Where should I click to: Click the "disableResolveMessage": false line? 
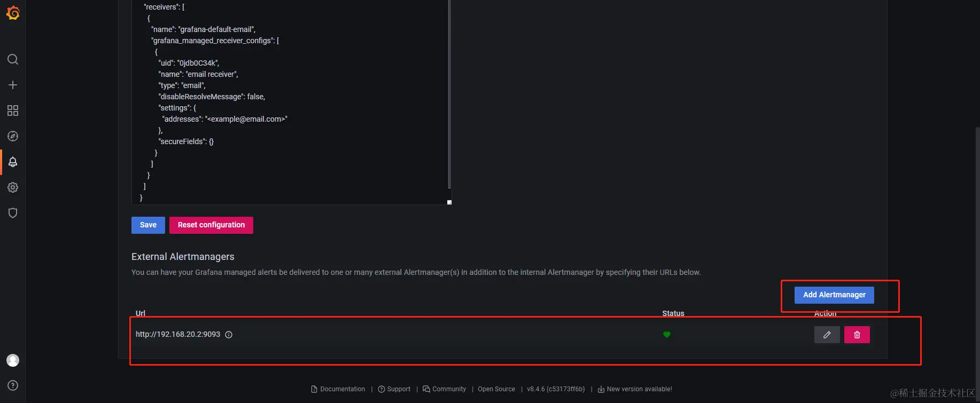pos(212,97)
